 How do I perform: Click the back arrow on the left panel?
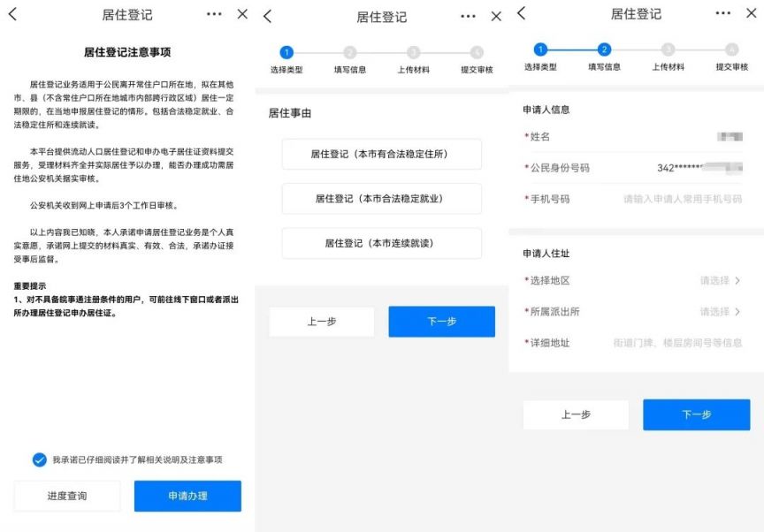12,15
